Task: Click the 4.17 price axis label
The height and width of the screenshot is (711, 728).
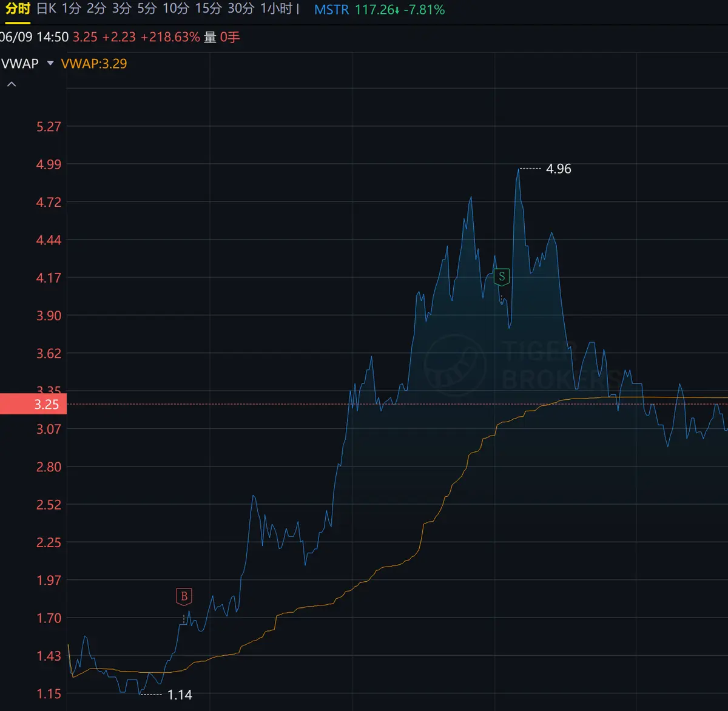Action: click(49, 277)
